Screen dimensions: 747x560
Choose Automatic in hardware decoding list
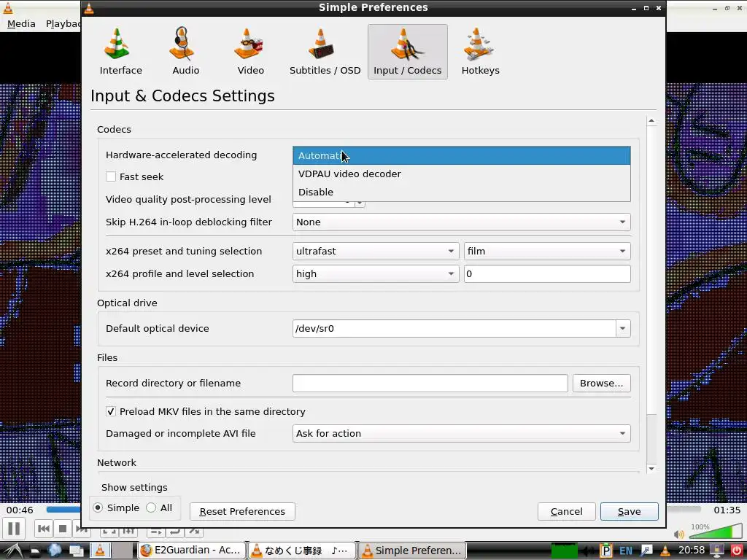tap(462, 156)
